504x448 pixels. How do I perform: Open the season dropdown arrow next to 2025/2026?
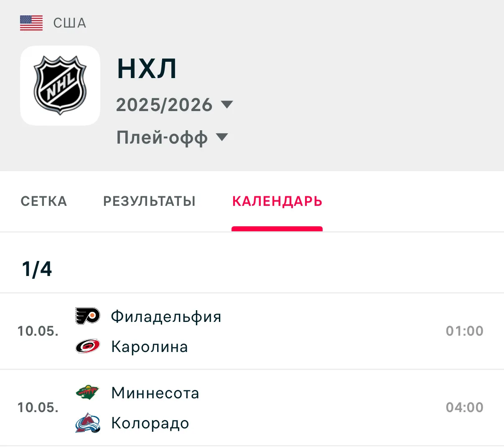pos(227,104)
